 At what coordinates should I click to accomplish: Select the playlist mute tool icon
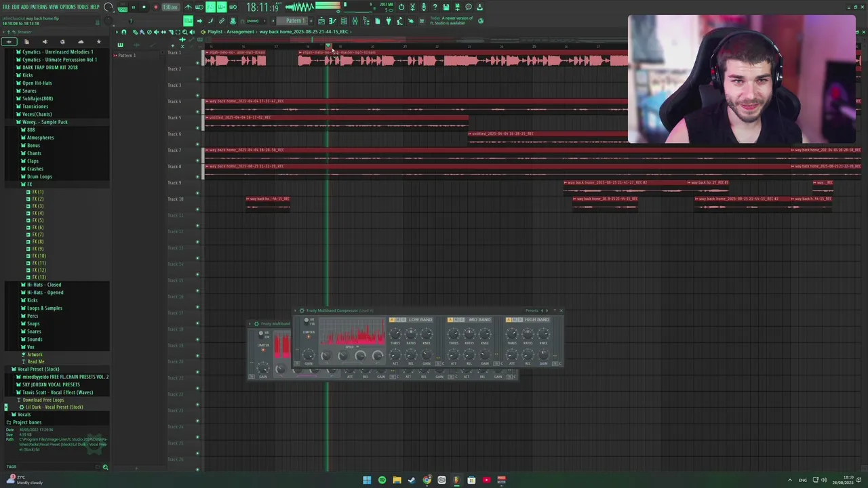tap(155, 32)
